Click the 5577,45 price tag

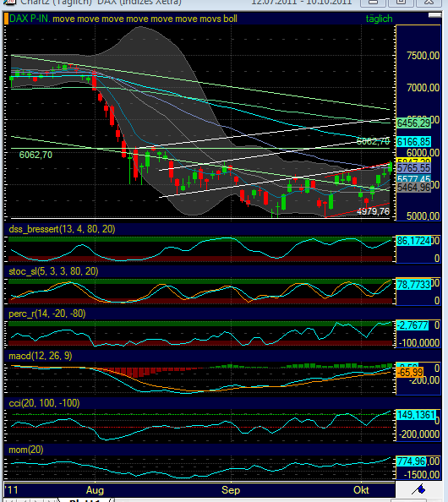[413, 178]
